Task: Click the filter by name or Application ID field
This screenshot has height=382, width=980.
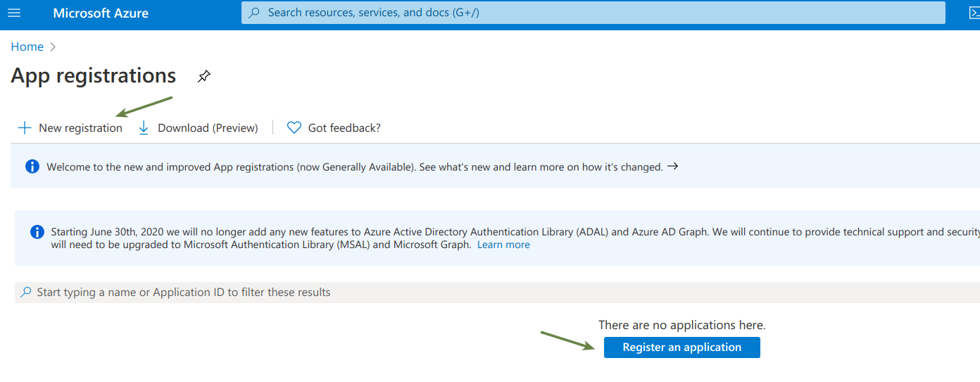Action: [x=497, y=292]
